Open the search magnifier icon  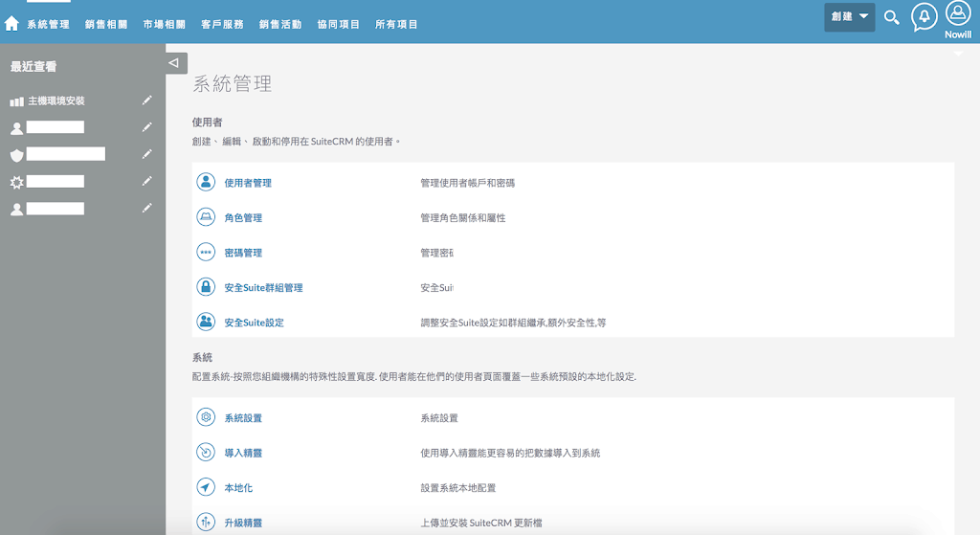(x=891, y=17)
